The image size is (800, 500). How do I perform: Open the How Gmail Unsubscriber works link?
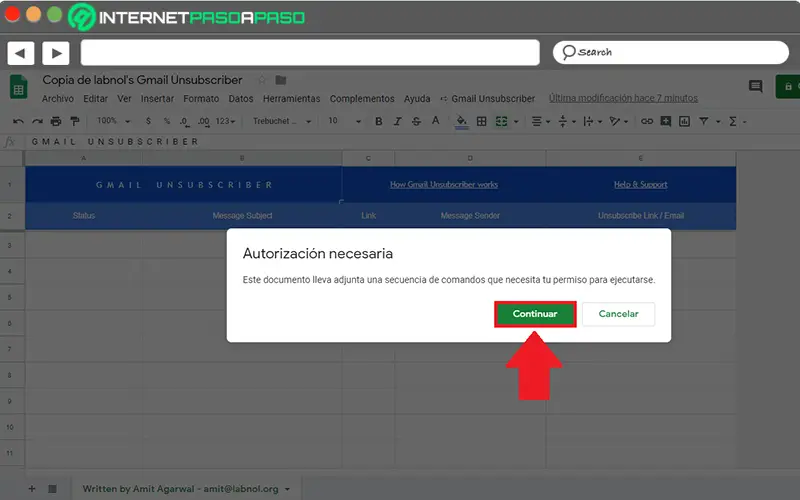pos(444,185)
